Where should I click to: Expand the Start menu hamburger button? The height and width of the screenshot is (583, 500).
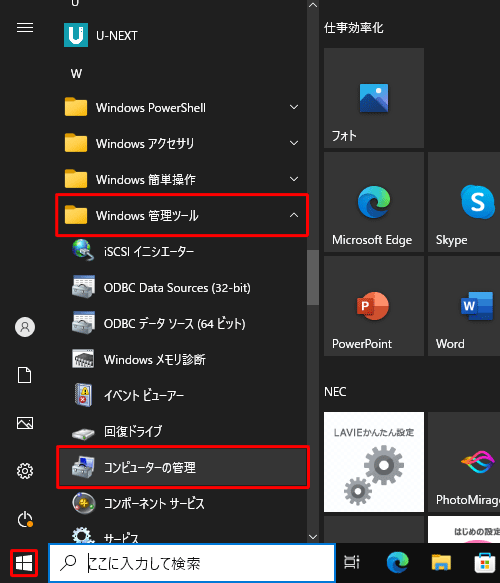(x=25, y=28)
